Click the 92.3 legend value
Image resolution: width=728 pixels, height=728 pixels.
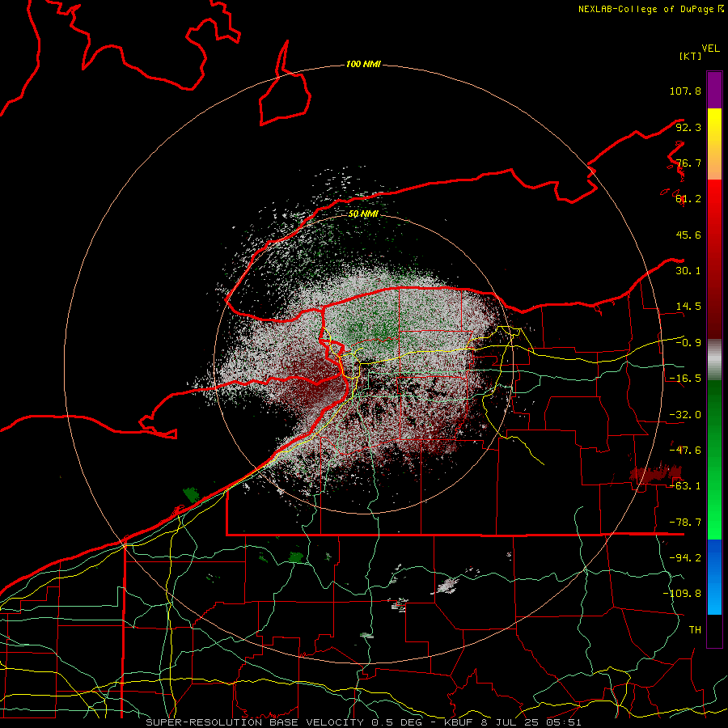click(688, 127)
